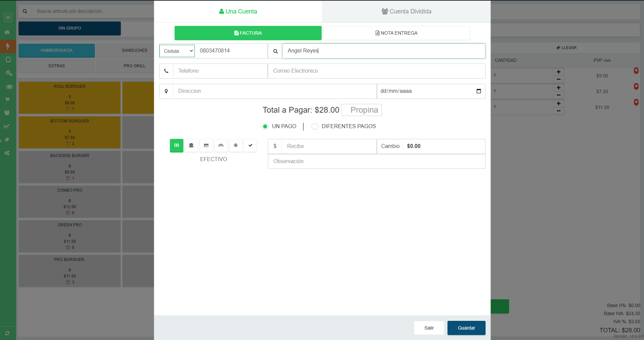This screenshot has height=340, width=644.
Task: Click the Guardar button
Action: (466, 328)
